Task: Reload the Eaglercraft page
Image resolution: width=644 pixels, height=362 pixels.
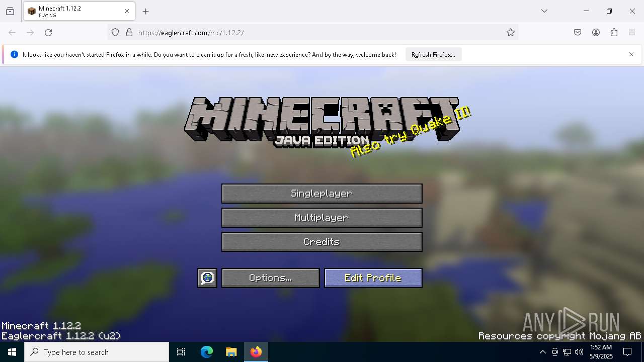Action: pos(48,33)
